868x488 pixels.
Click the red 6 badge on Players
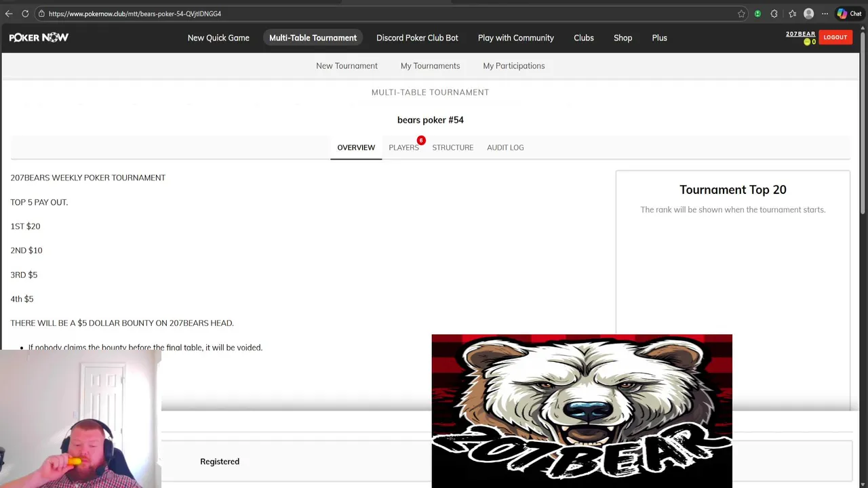[421, 140]
